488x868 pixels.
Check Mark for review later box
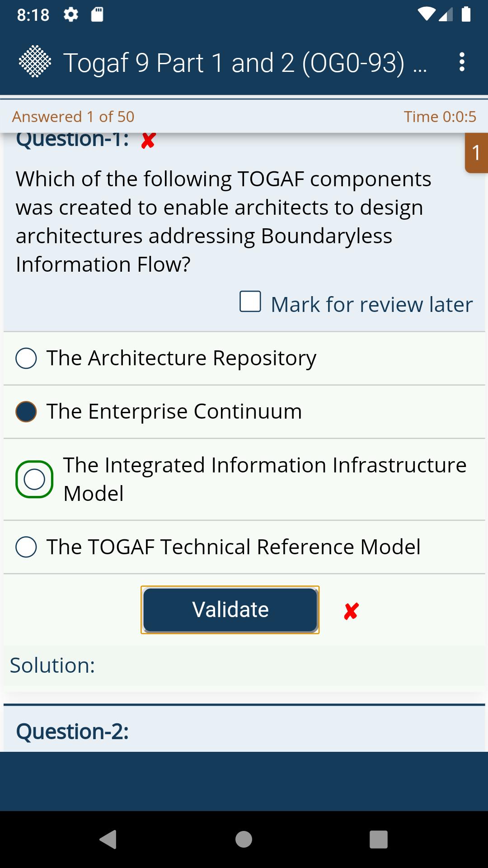[x=250, y=302]
